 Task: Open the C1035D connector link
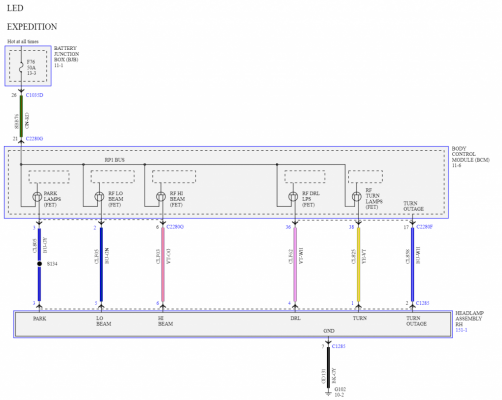34,95
